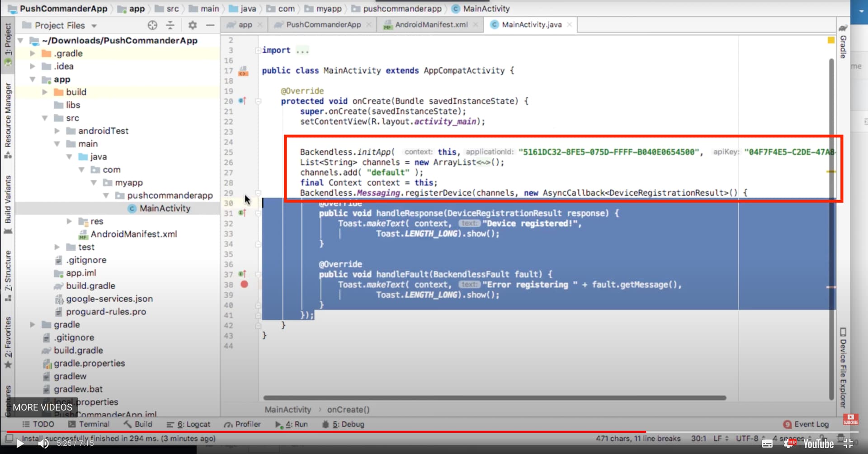This screenshot has width=868, height=454.
Task: Click override gutter icon at line 31
Action: point(242,213)
